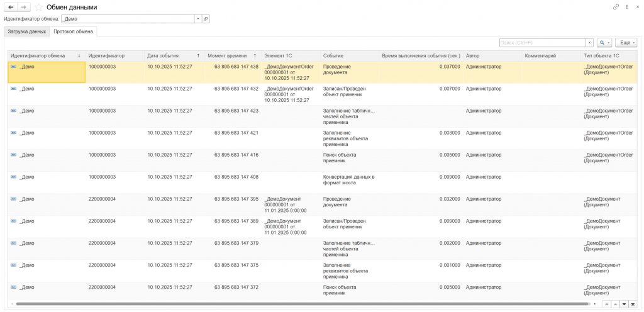Image resolution: width=644 pixels, height=312 pixels.
Task: Sort by the Идентификатор обмена column header
Action: tap(47, 56)
